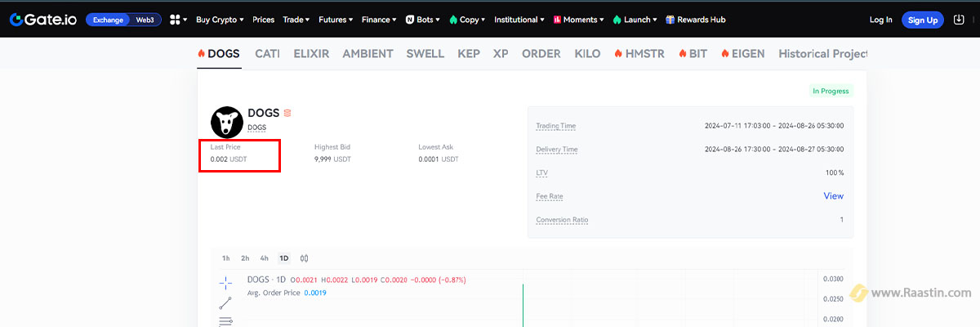The image size is (980, 327).
Task: Open the candlestick chart type selector
Action: (x=304, y=258)
